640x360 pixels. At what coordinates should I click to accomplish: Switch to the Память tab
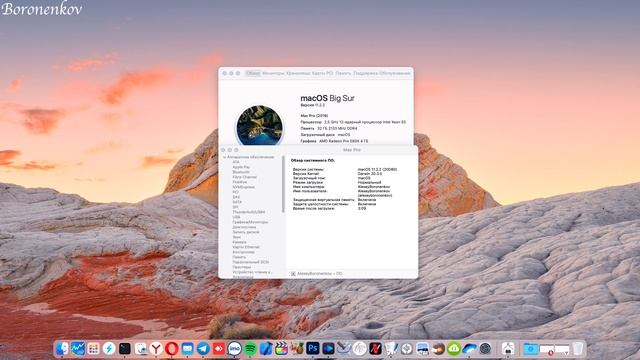(343, 73)
